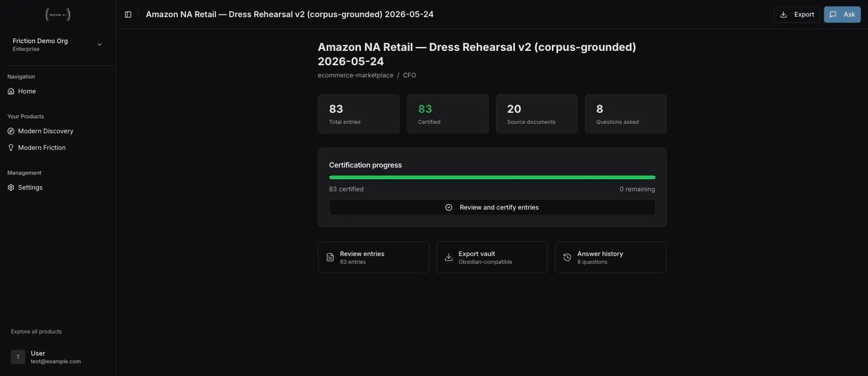Click the Review entries document icon
The image size is (868, 376).
330,257
